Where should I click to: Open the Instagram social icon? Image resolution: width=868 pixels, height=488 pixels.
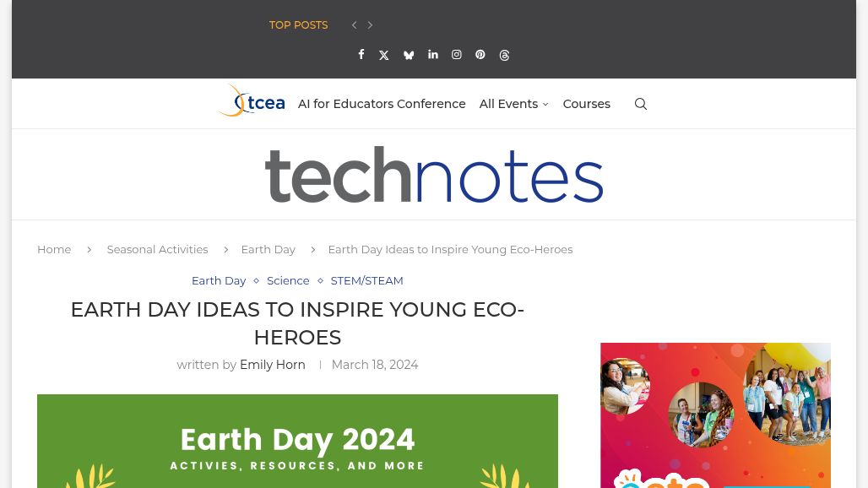457,55
